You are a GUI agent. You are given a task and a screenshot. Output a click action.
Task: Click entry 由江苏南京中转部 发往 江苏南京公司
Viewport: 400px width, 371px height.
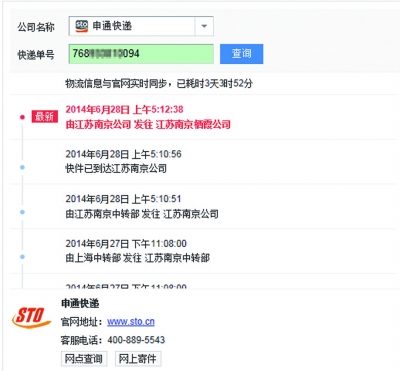coord(142,214)
